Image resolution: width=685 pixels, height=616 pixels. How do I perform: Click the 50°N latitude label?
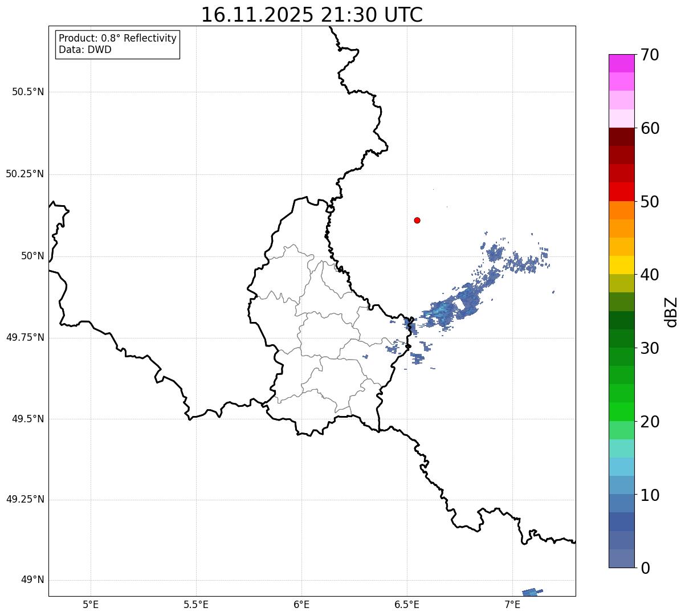tap(32, 256)
